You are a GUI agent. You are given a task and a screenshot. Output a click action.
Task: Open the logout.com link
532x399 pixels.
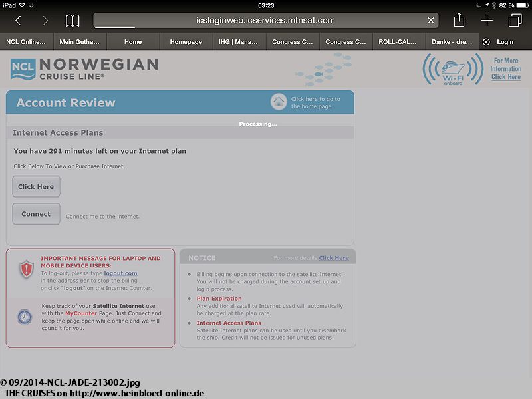120,273
